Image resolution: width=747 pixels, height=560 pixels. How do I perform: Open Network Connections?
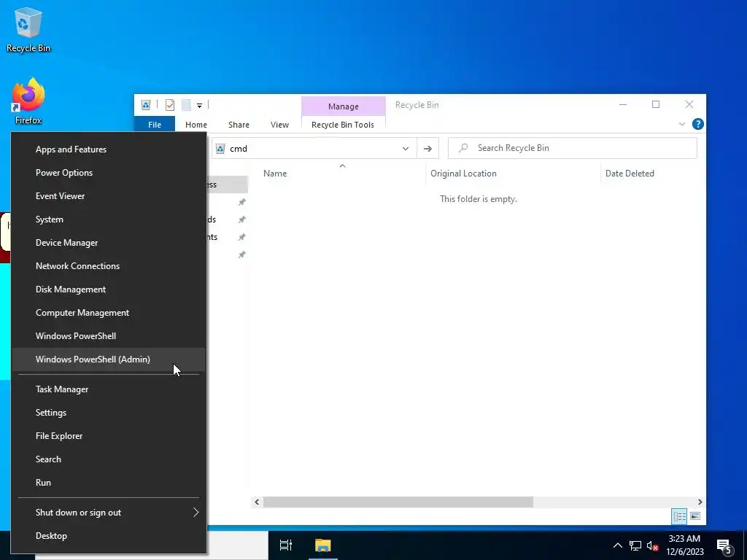(109, 266)
